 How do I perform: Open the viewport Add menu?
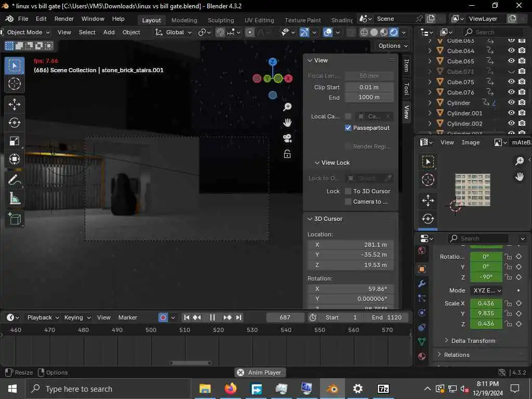click(x=109, y=32)
